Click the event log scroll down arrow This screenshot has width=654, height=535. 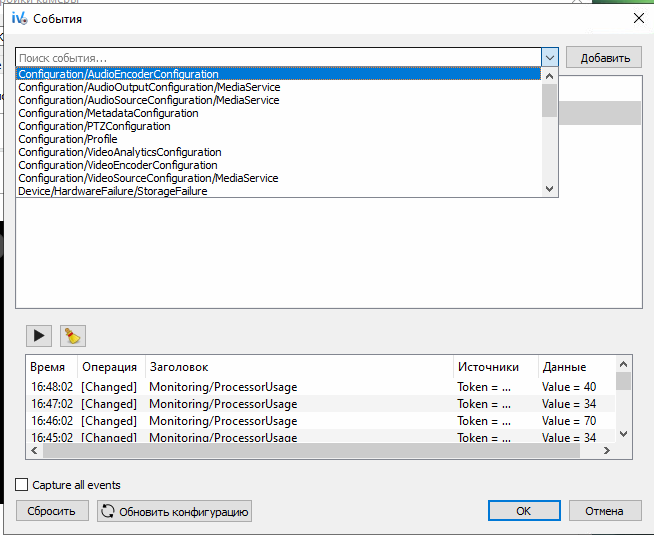pyautogui.click(x=624, y=434)
